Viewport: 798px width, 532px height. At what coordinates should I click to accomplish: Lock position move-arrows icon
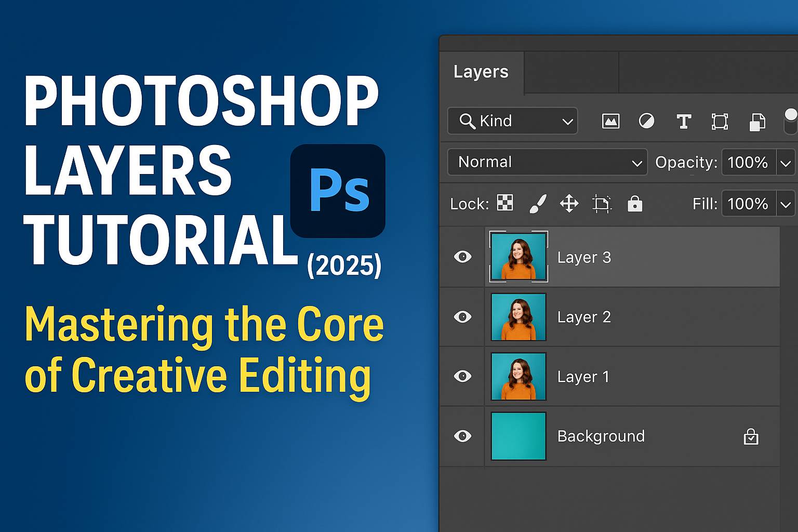pos(569,204)
